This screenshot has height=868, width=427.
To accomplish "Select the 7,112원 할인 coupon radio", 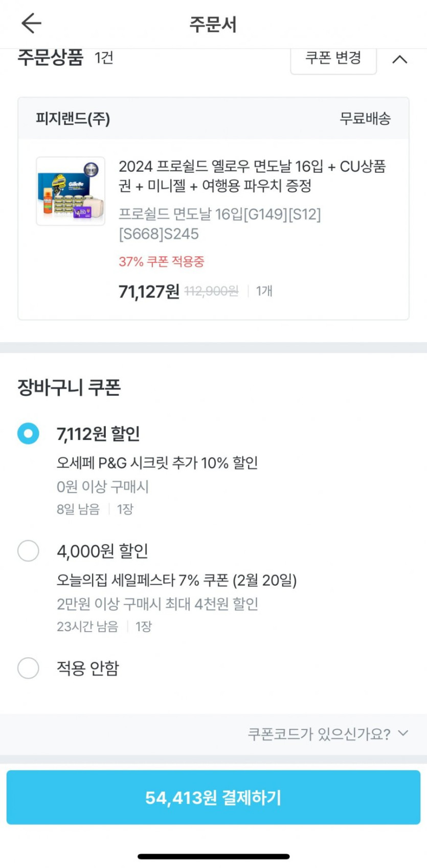I will click(28, 433).
